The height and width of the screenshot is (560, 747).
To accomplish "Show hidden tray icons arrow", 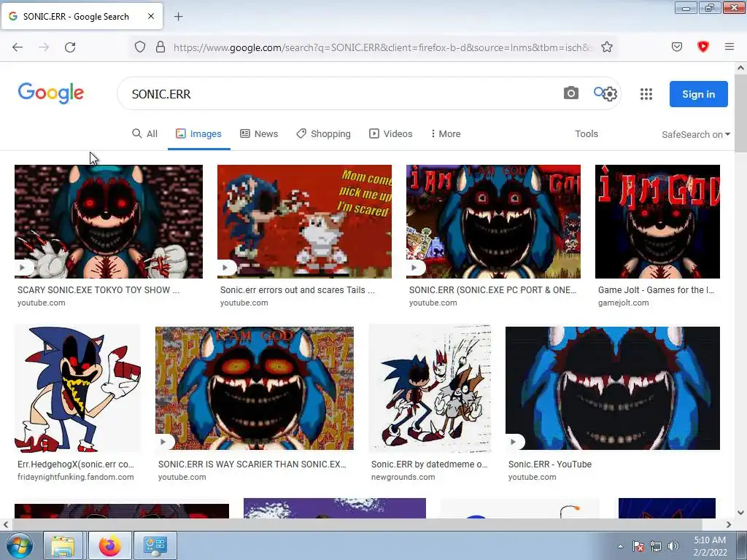I will 620,546.
